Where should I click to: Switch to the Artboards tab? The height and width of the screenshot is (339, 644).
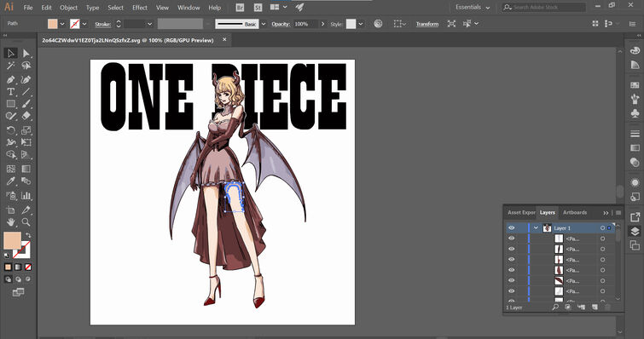point(575,212)
